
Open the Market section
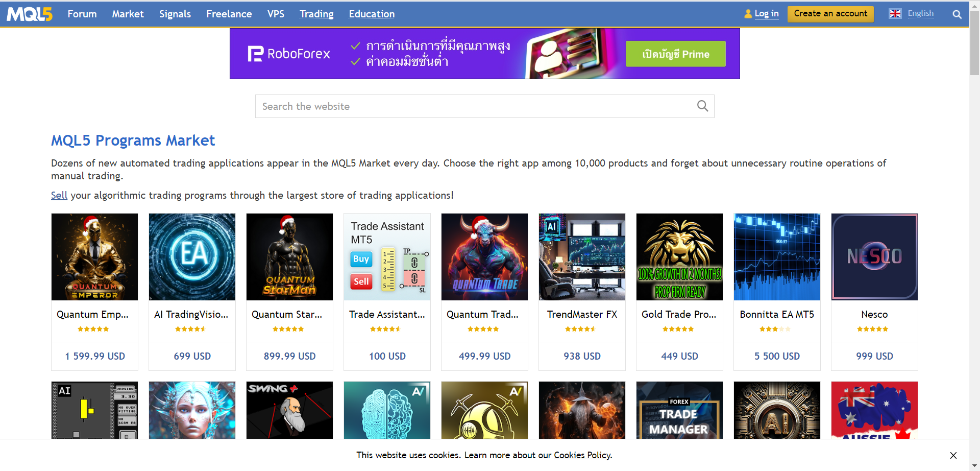128,14
